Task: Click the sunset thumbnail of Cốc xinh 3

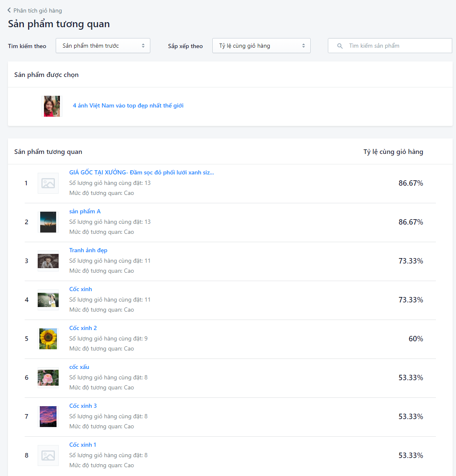Action: (x=48, y=417)
